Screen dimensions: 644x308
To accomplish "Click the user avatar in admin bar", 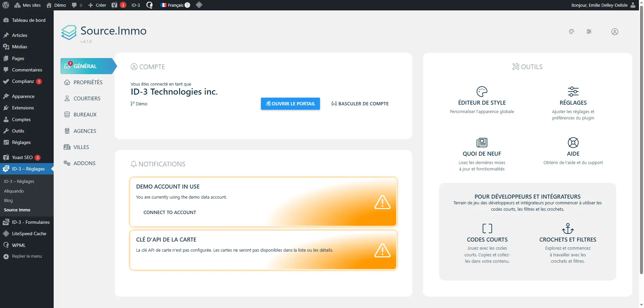I will click(633, 5).
